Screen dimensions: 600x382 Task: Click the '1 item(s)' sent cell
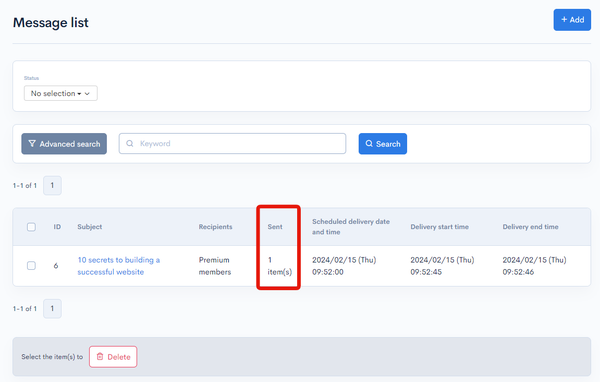279,266
